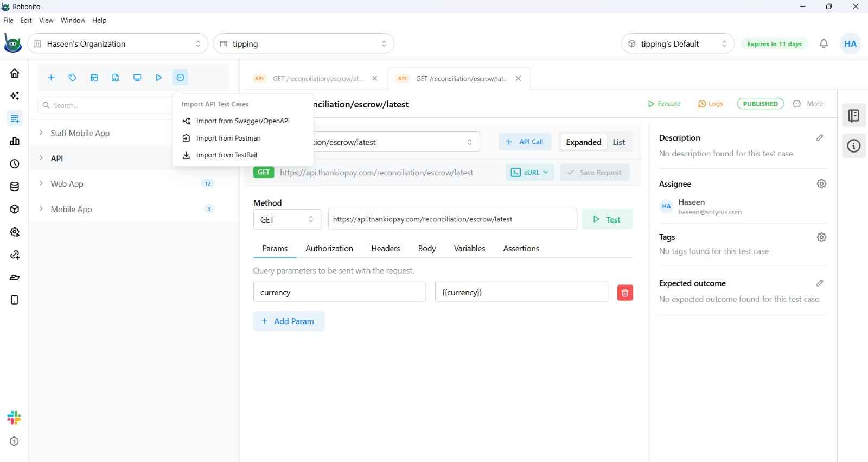This screenshot has width=868, height=462.
Task: Click the More button
Action: (808, 104)
